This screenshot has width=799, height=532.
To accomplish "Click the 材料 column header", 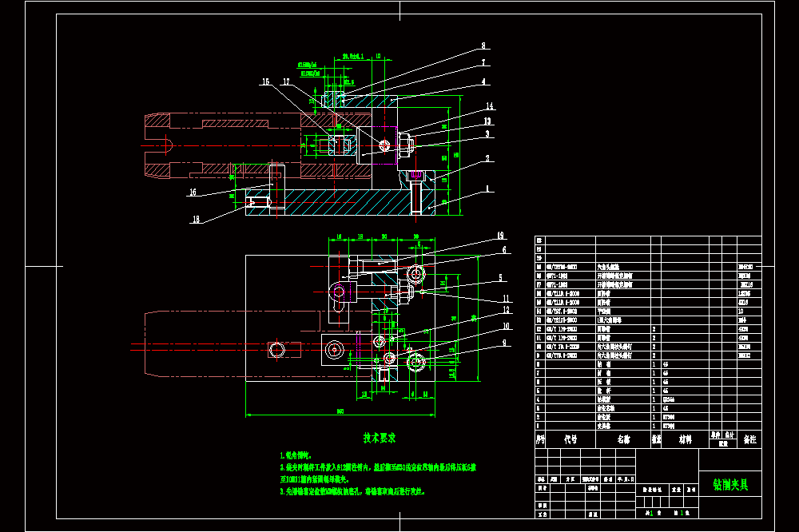I will click(686, 439).
